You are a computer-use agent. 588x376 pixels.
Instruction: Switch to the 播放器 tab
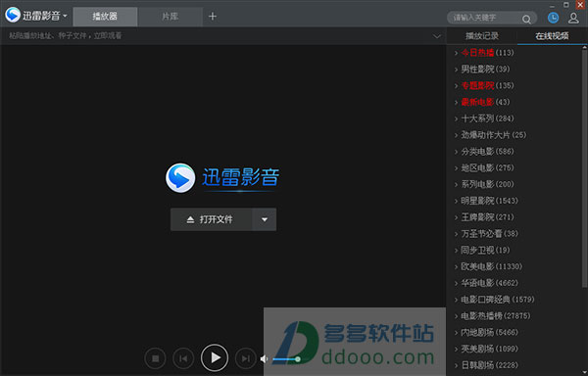(105, 17)
